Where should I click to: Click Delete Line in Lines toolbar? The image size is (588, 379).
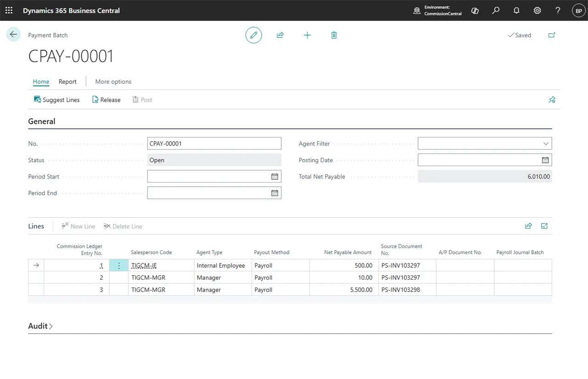click(x=123, y=226)
